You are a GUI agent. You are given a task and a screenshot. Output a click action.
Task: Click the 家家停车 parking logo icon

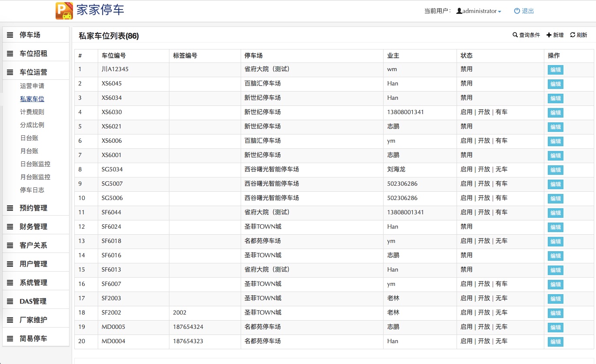[x=64, y=11]
